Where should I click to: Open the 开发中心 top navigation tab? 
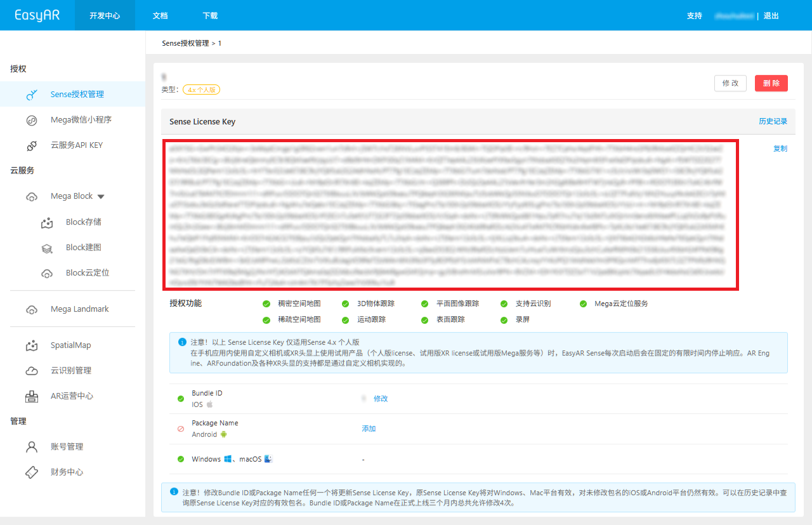105,15
